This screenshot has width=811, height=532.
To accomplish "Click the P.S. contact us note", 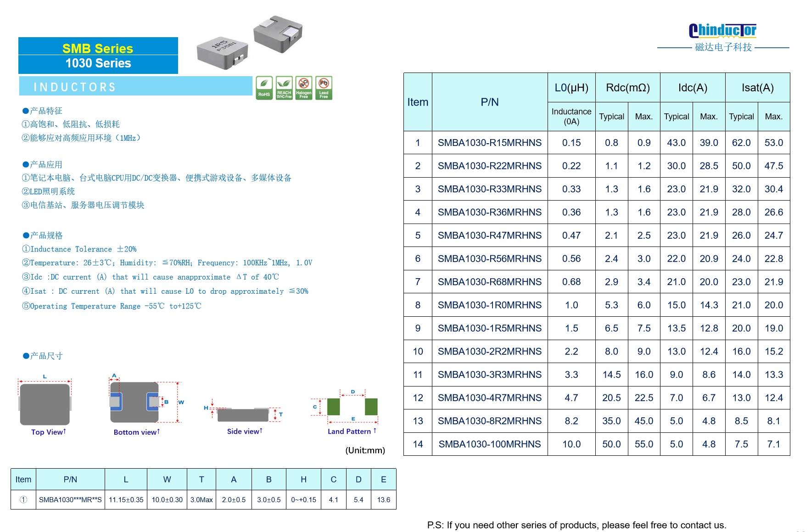I will click(x=576, y=525).
